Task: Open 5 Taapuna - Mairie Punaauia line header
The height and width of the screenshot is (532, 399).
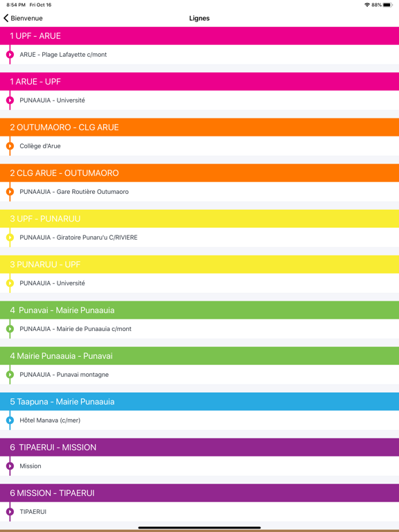Action: tap(199, 402)
